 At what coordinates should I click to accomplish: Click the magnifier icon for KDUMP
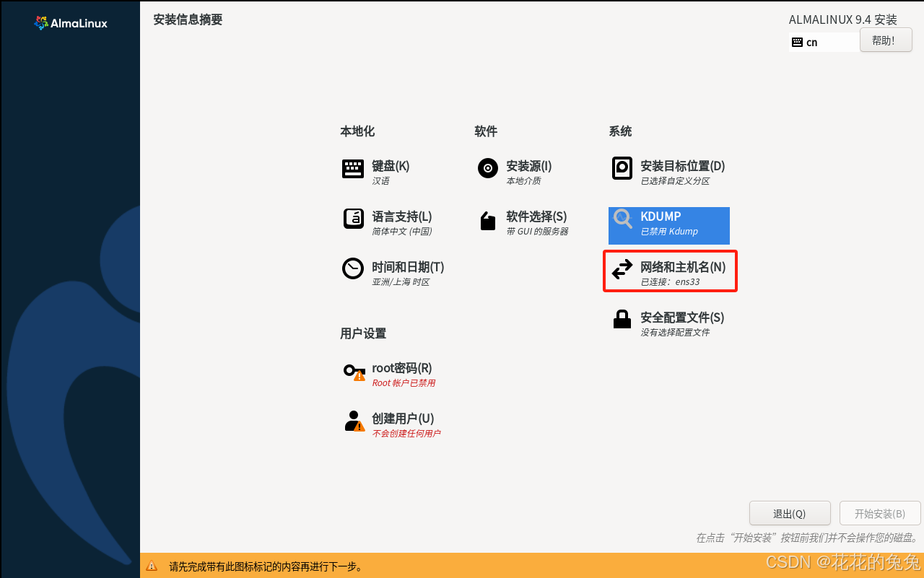[x=623, y=219]
